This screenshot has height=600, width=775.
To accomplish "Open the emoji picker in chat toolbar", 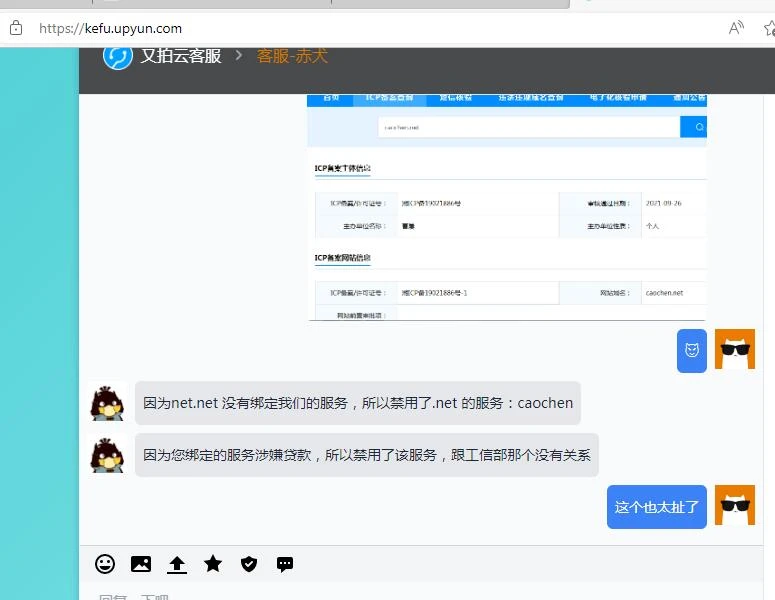I will [x=105, y=564].
